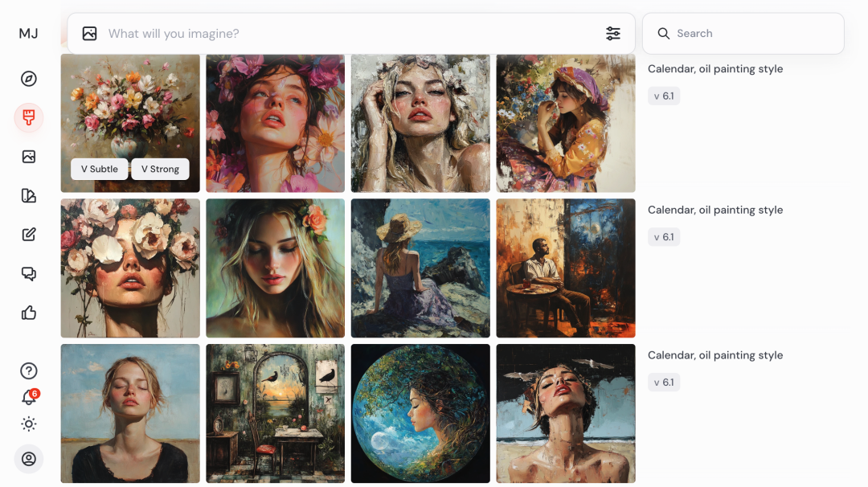Click the v 6.1 badge beside purple headscarf painting
This screenshot has width=868, height=487.
(x=664, y=96)
